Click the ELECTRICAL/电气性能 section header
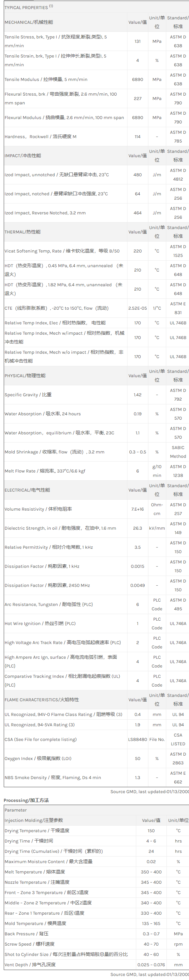This screenshot has height=980, width=189. (x=27, y=490)
